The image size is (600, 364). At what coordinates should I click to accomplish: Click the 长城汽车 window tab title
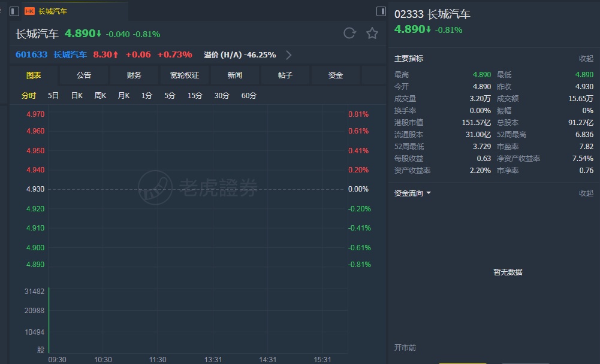tap(53, 11)
